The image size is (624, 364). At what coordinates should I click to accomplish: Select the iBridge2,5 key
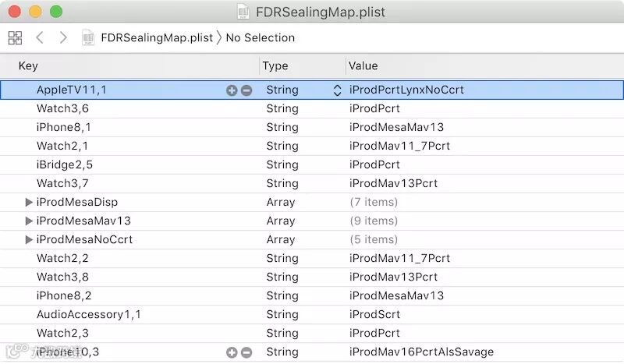pos(65,164)
